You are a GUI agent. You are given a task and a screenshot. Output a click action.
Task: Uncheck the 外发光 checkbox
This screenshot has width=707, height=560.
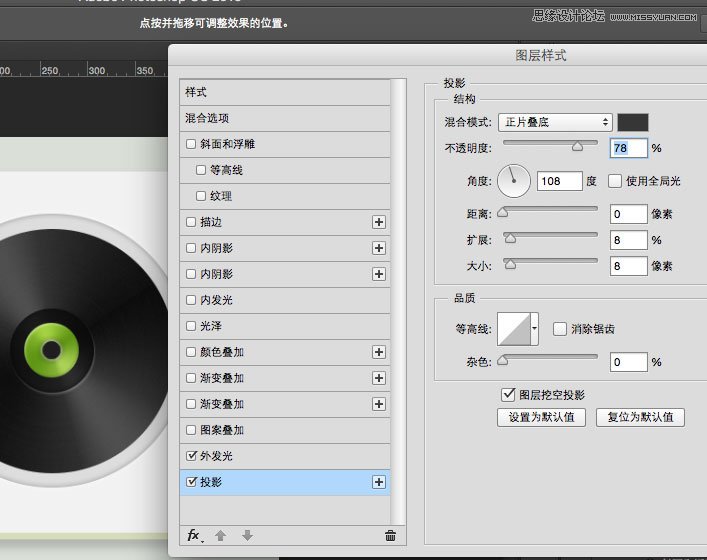click(x=191, y=455)
